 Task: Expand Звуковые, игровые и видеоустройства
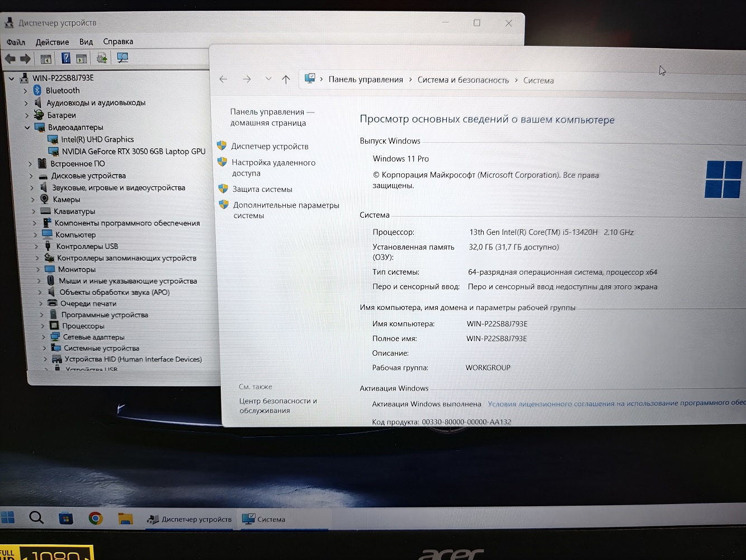(32, 188)
